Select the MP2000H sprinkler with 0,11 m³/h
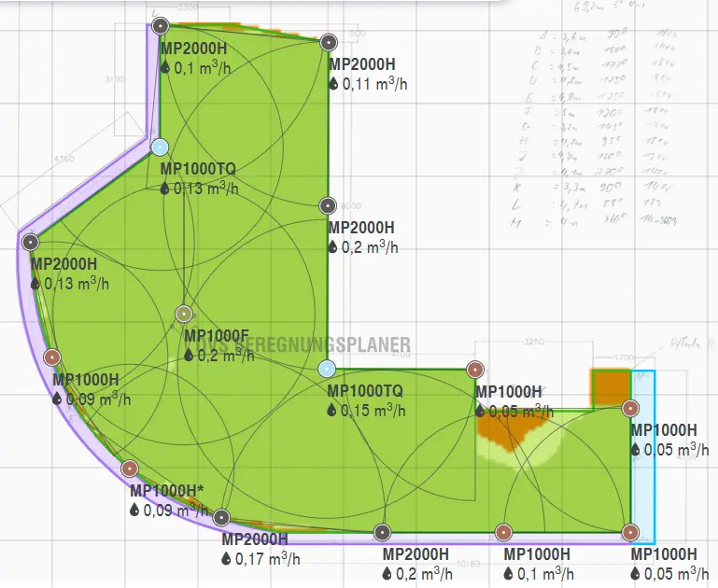Screen dimensions: 718x588 (329, 43)
